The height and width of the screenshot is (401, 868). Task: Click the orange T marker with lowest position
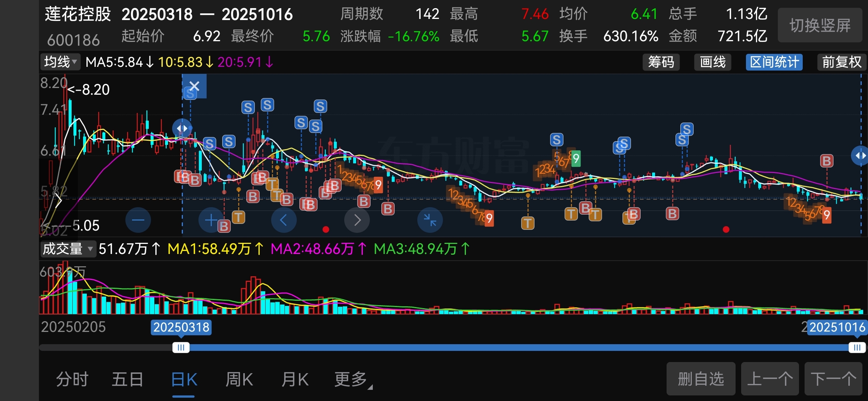527,223
